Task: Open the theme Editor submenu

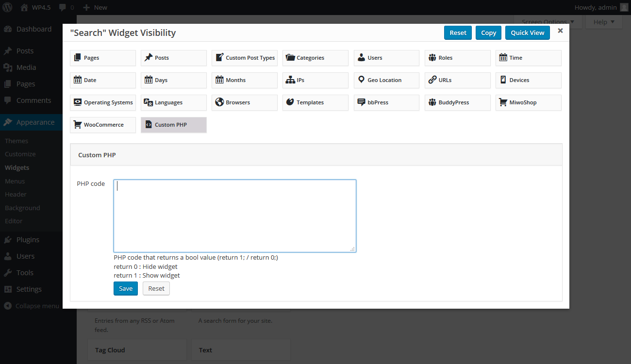Action: [14, 221]
